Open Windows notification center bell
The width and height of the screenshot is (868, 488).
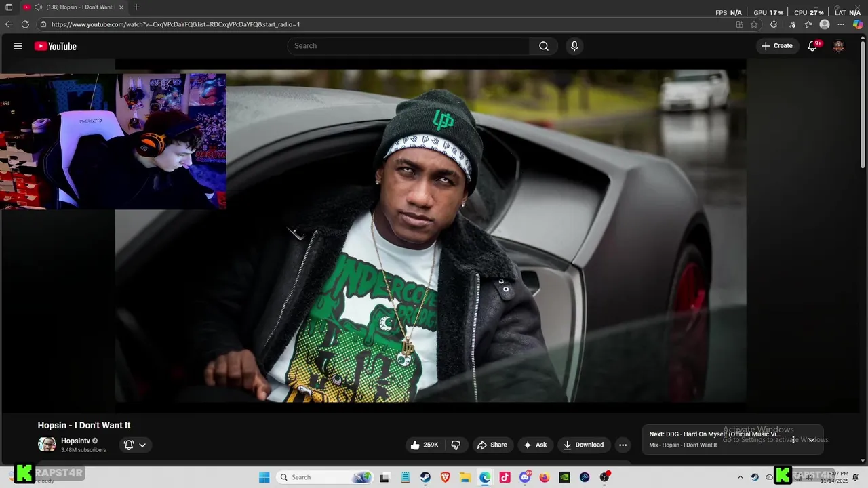coord(856,477)
